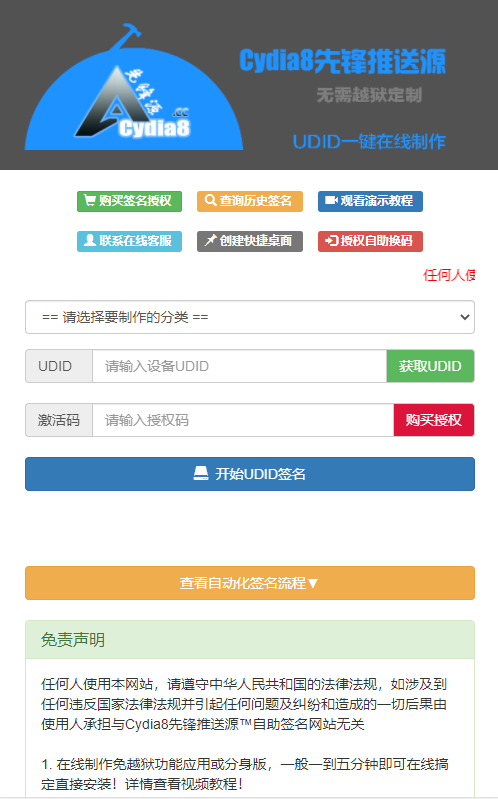This screenshot has height=799, width=498.
Task: Click the login arrow icon on 授权自助换码
Action: click(x=331, y=241)
